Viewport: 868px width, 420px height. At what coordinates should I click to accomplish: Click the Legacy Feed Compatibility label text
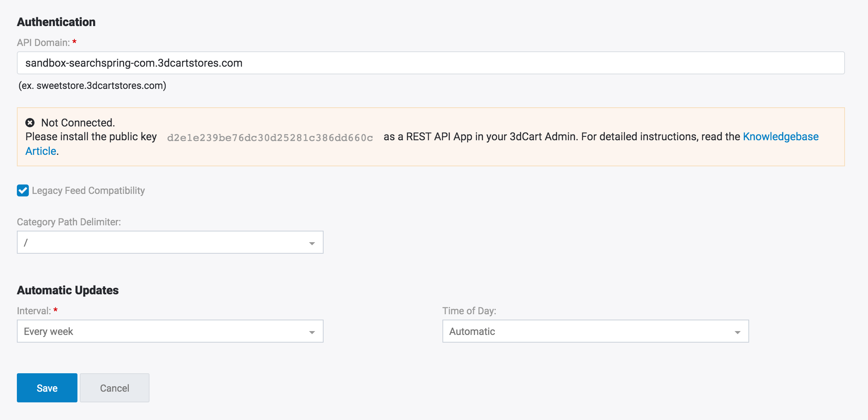click(88, 190)
